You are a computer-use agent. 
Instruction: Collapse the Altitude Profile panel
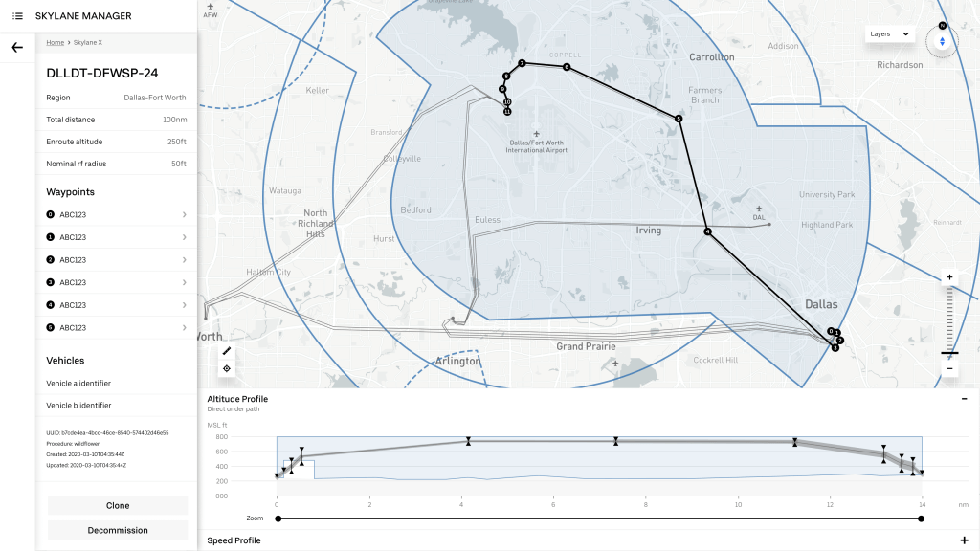(x=964, y=399)
